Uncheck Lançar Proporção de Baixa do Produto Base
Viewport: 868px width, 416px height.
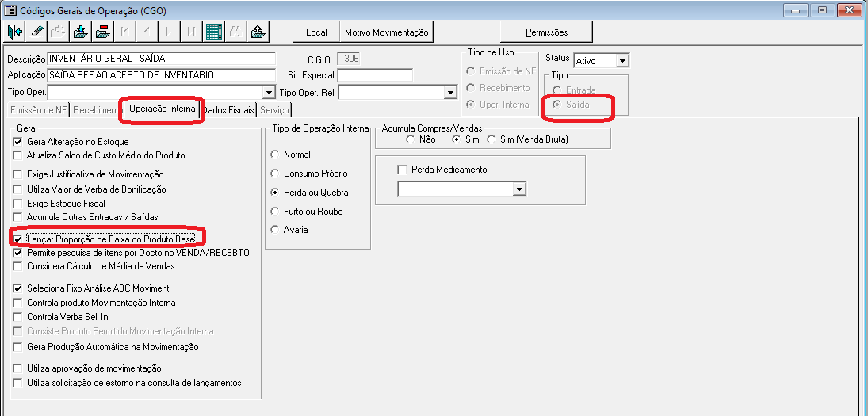[x=18, y=239]
